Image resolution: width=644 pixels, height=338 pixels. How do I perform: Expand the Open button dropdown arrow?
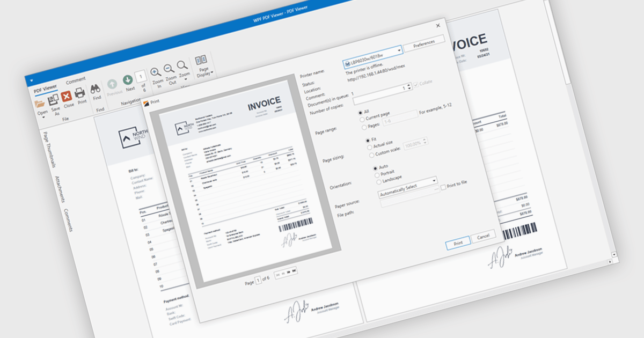pos(44,116)
